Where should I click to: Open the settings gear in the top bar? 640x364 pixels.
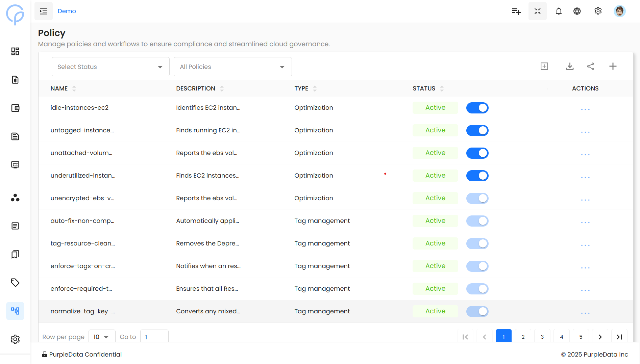point(598,11)
